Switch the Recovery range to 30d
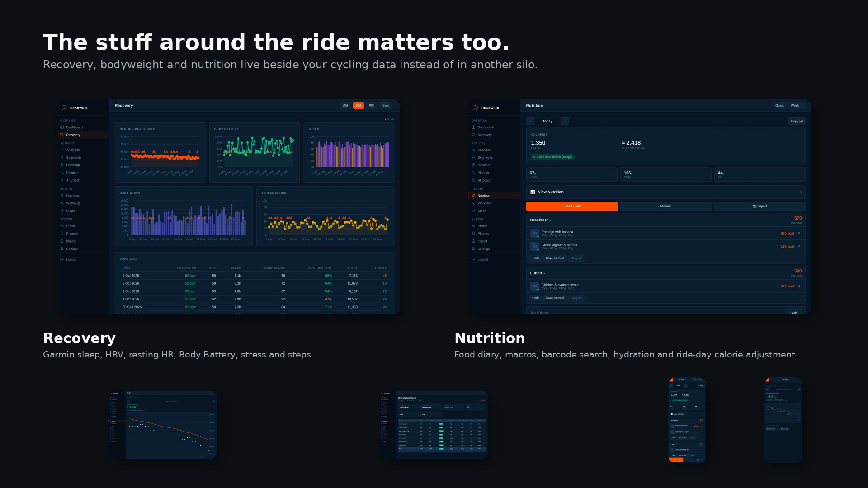 [345, 106]
